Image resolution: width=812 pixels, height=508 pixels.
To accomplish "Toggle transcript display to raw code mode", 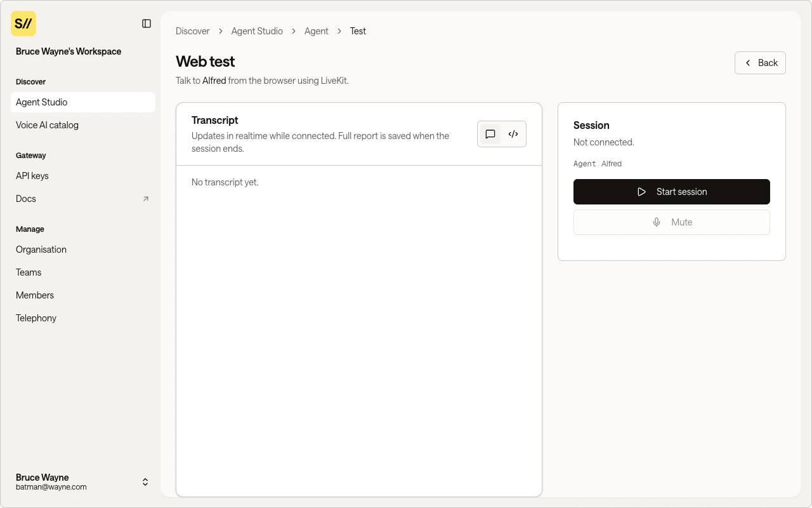I will click(513, 134).
